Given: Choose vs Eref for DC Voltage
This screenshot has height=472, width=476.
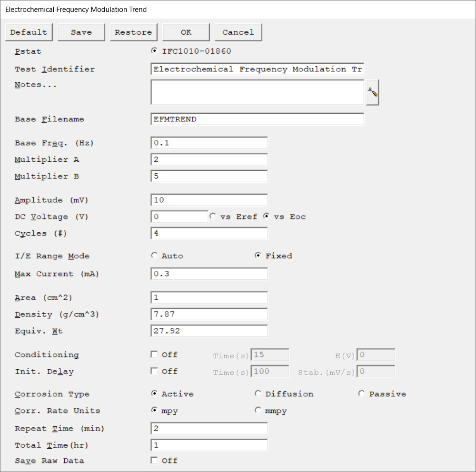Looking at the screenshot, I should pyautogui.click(x=213, y=216).
